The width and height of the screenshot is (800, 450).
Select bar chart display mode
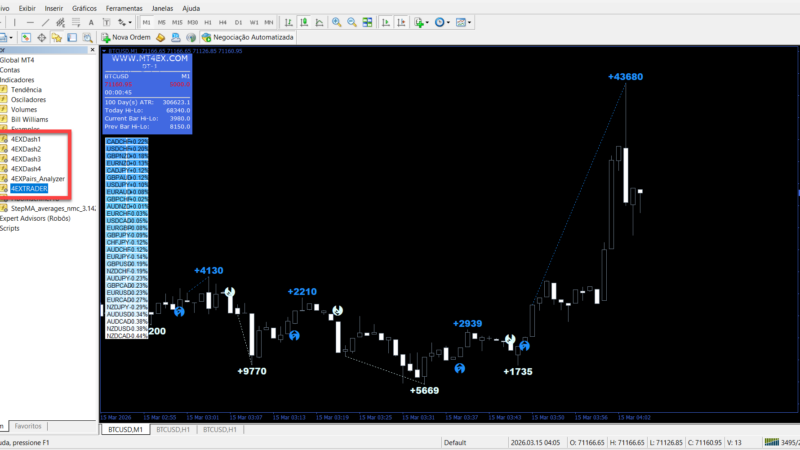(289, 22)
